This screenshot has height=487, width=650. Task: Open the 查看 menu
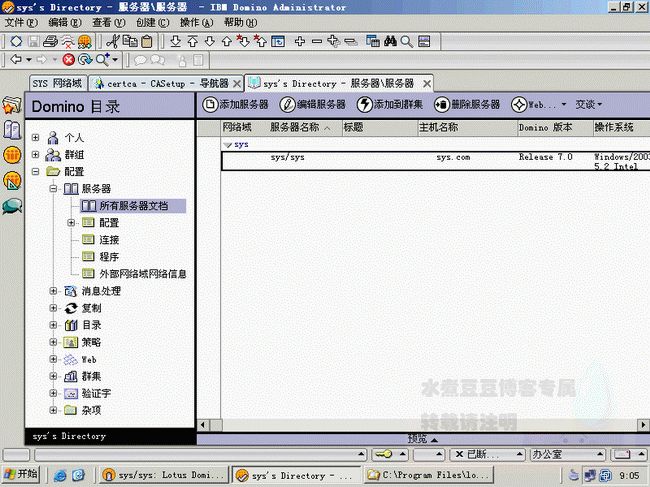point(109,22)
